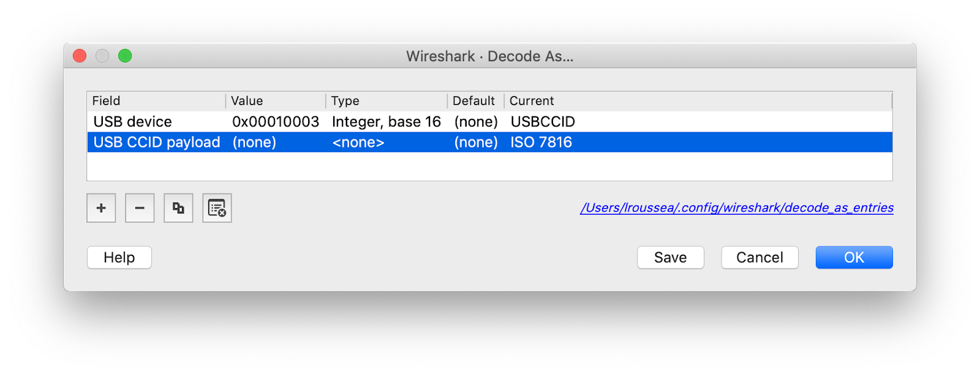The width and height of the screenshot is (980, 375).
Task: Close the Decode As window
Action: click(x=80, y=56)
